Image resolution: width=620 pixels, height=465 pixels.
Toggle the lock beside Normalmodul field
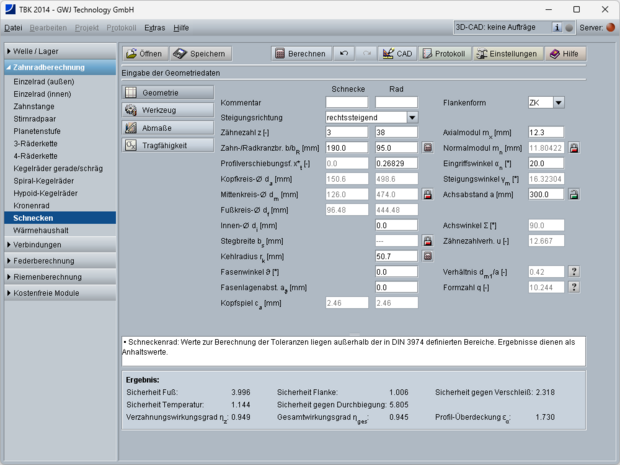(575, 148)
